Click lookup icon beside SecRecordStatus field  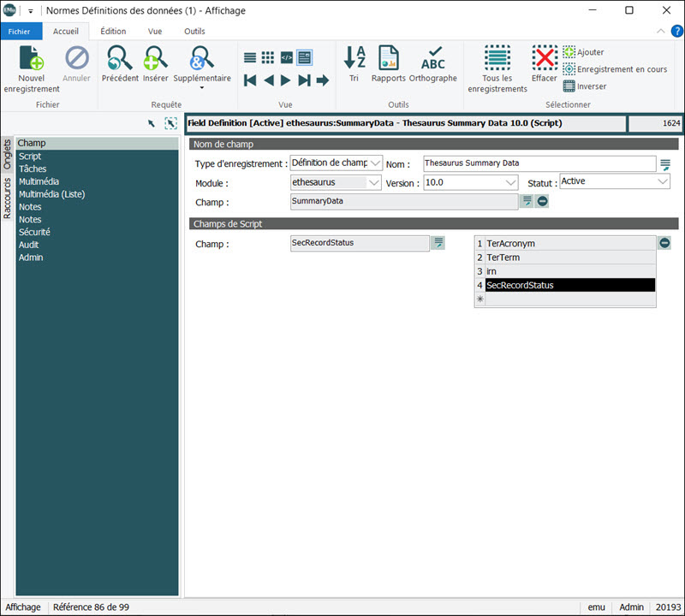click(438, 243)
